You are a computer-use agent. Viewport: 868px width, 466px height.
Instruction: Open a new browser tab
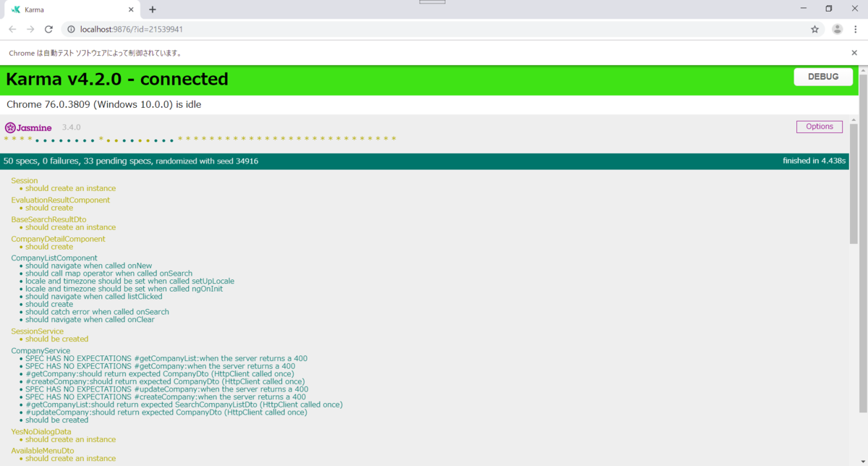pos(152,9)
